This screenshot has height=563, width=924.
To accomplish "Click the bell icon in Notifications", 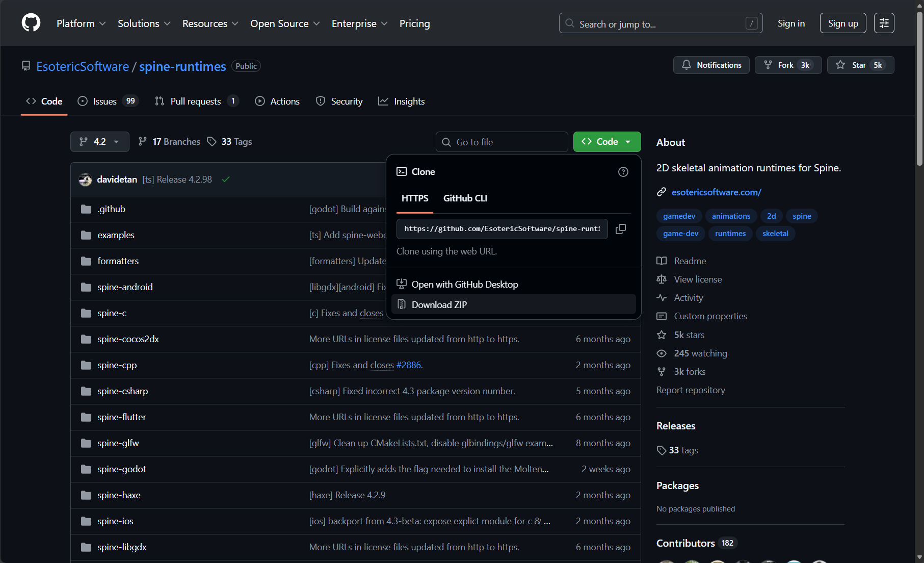I will (687, 65).
